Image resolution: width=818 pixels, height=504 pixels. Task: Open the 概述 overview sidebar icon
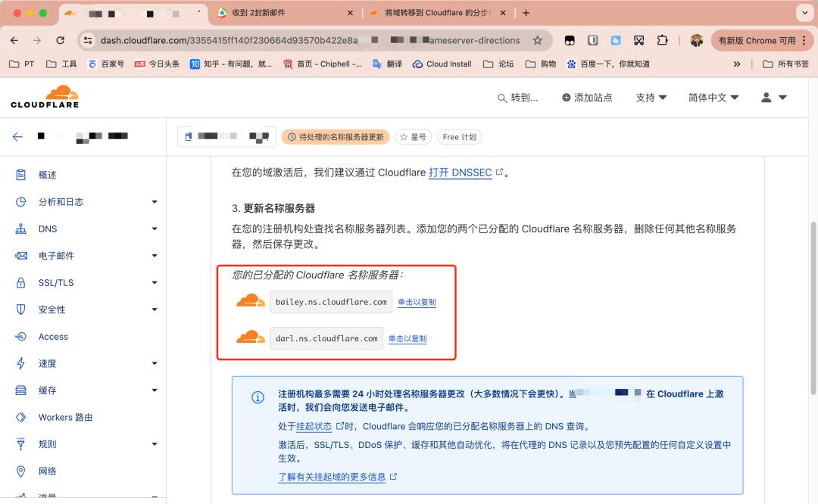click(x=21, y=175)
